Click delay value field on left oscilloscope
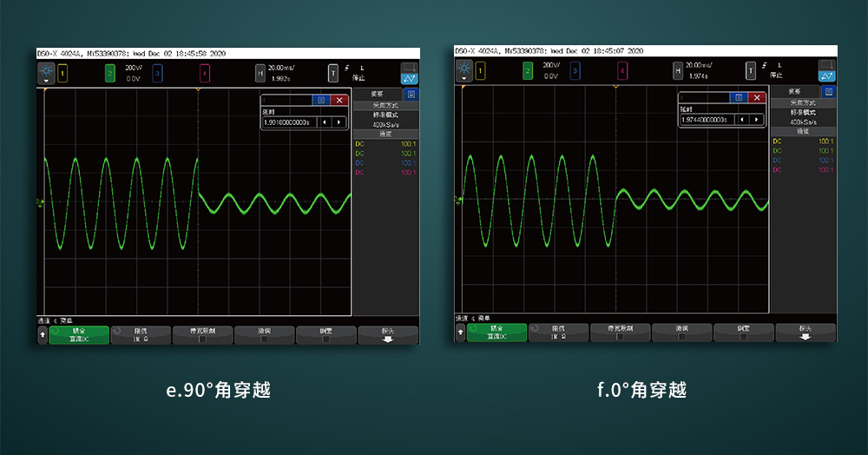The image size is (868, 455). (286, 122)
